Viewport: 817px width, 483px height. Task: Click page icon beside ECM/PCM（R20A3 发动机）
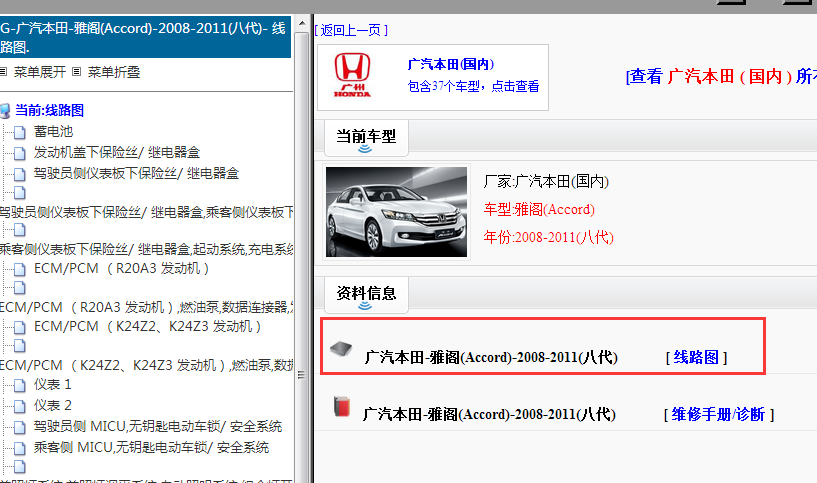click(x=20, y=269)
